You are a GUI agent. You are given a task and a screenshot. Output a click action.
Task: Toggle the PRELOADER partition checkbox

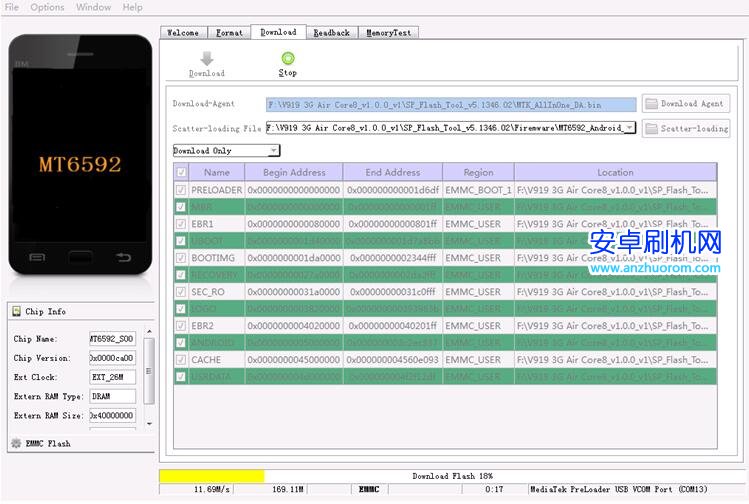pyautogui.click(x=180, y=190)
